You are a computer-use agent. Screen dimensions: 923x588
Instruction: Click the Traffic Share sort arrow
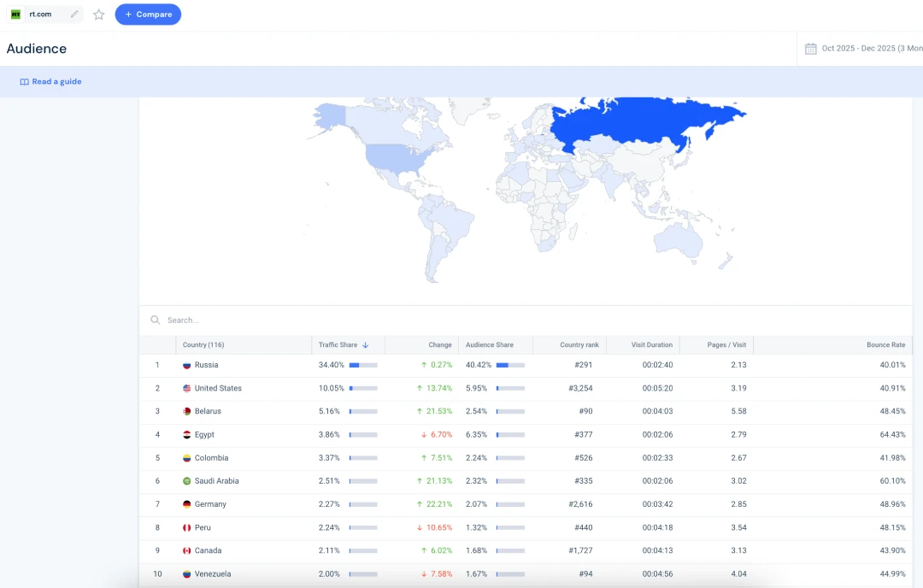coord(366,345)
